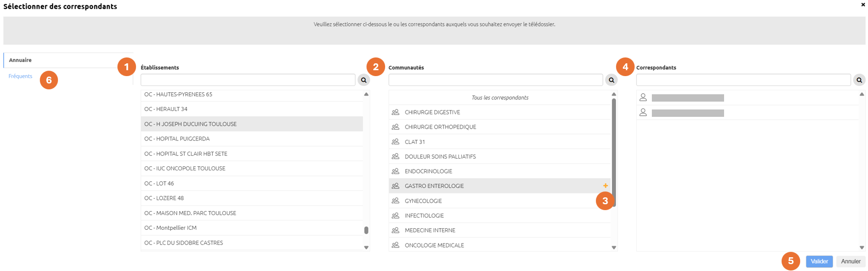Click the orange plus on GASTRO ENTEROLOGIE
Image resolution: width=868 pixels, height=271 pixels.
pyautogui.click(x=605, y=186)
